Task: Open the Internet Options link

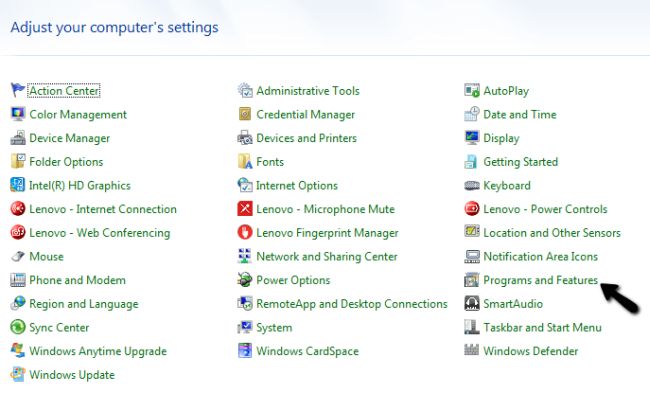Action: coord(297,185)
